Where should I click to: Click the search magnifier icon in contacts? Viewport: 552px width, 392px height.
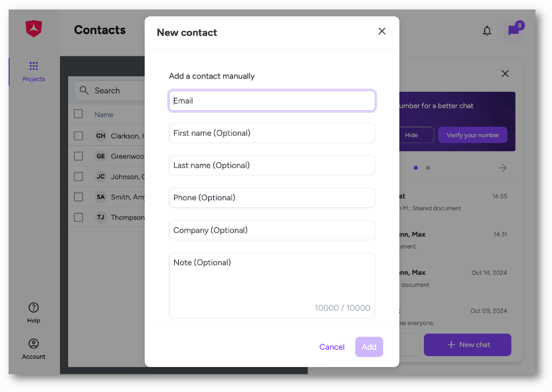click(x=84, y=90)
